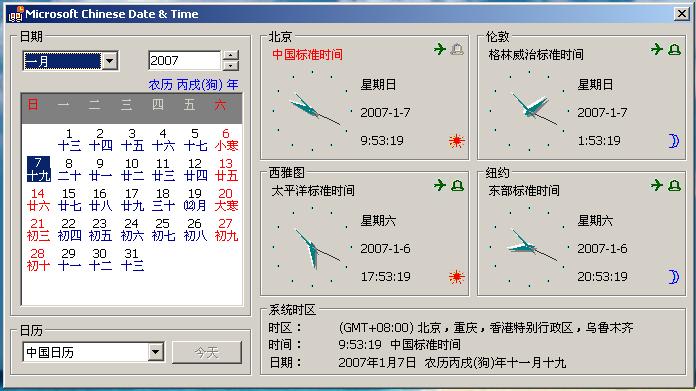Click the red sun icon in 西雅图 panel

click(x=456, y=277)
